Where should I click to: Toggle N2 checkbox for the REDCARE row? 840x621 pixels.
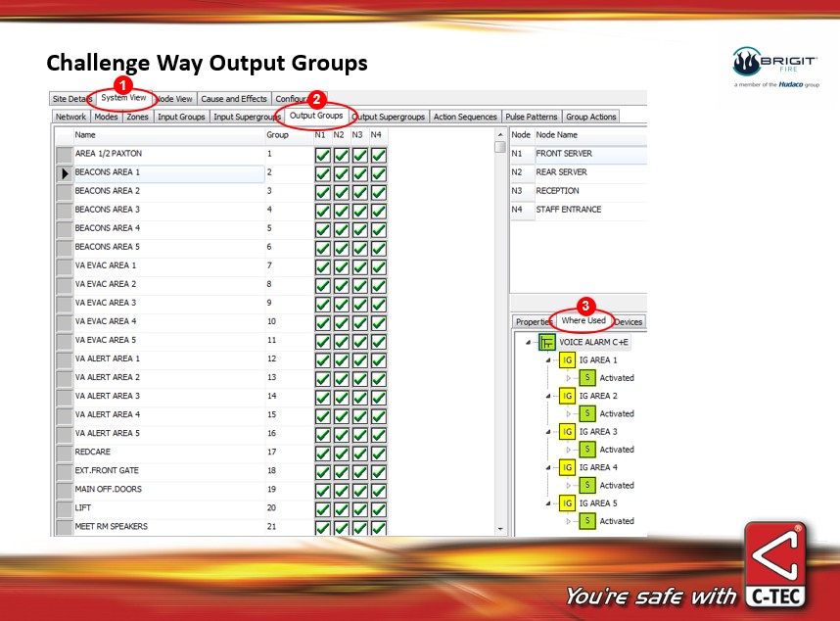(x=340, y=453)
